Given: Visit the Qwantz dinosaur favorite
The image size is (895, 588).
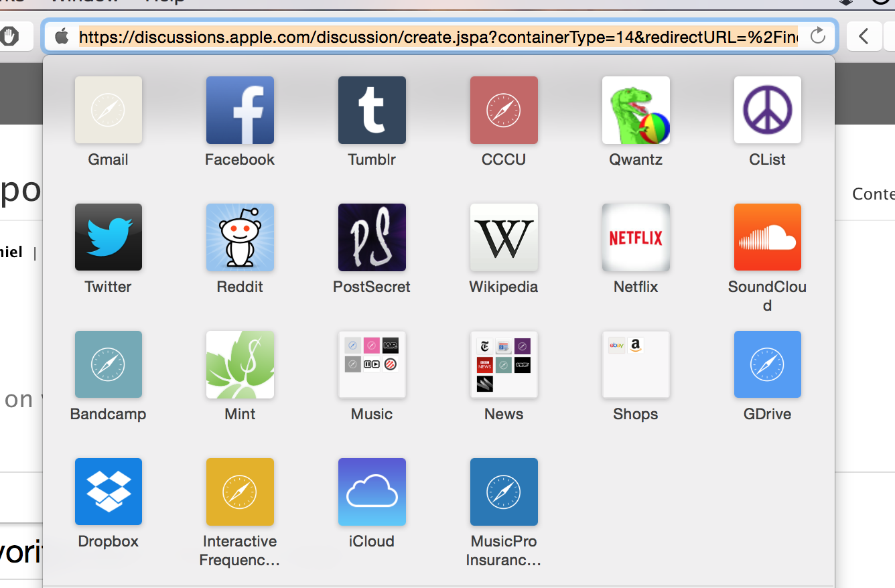Looking at the screenshot, I should click(636, 110).
